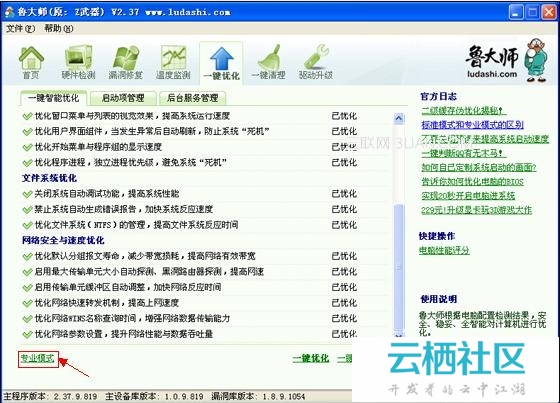Viewport: 560px width, 403px height.
Task: Click 已优化 status of 优化程序进程 row
Action: point(344,163)
